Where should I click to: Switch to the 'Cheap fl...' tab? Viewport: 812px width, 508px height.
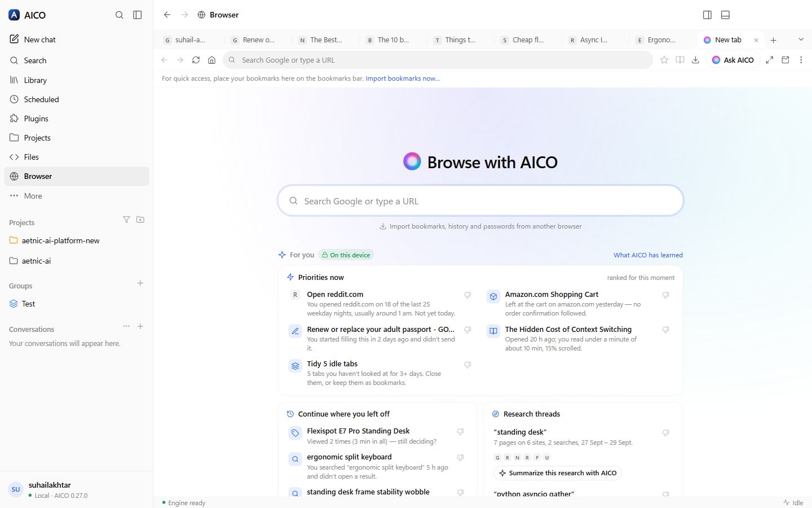[x=527, y=40]
